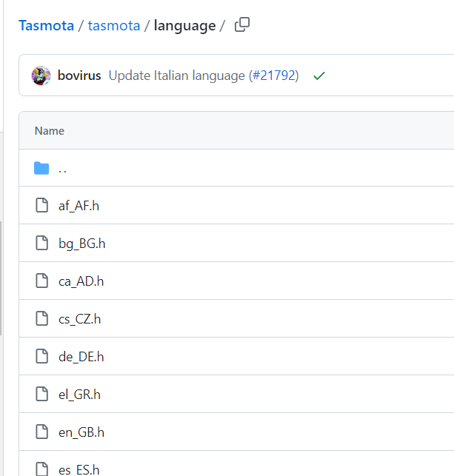The height and width of the screenshot is (476, 454).
Task: Click file icon beside af_AF.h
Action: (42, 205)
